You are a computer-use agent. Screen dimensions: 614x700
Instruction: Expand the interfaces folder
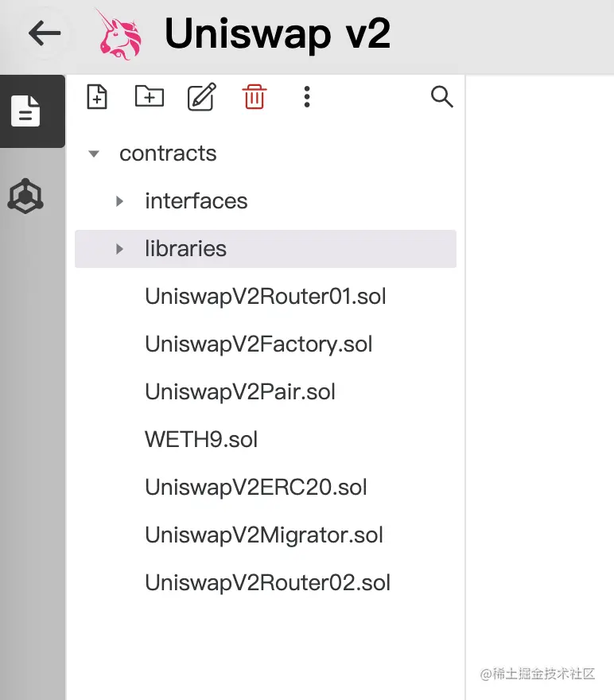click(120, 201)
